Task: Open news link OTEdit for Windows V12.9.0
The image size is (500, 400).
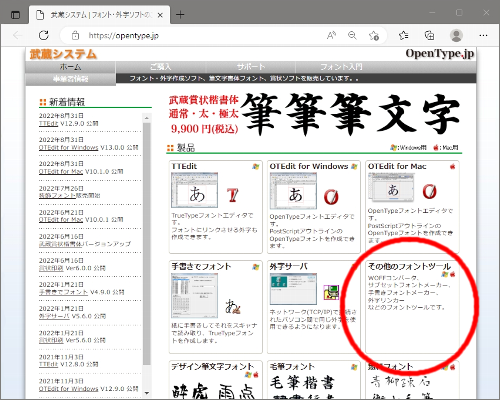Action: coord(68,389)
